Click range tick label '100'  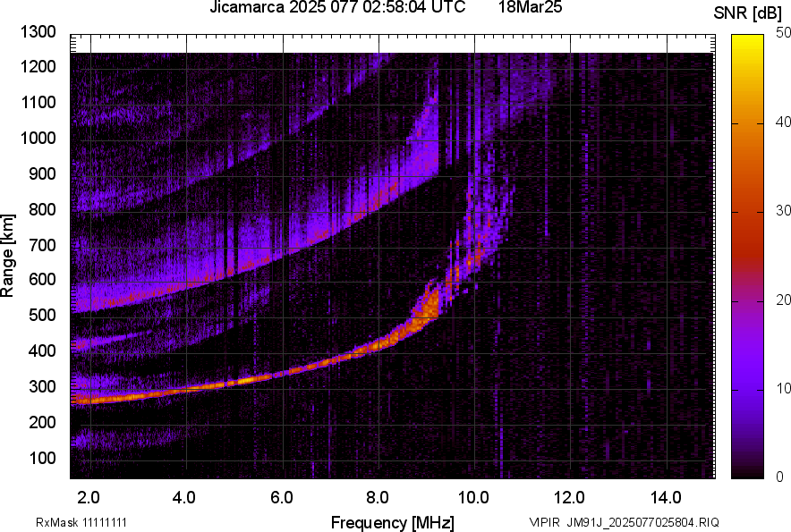click(42, 458)
